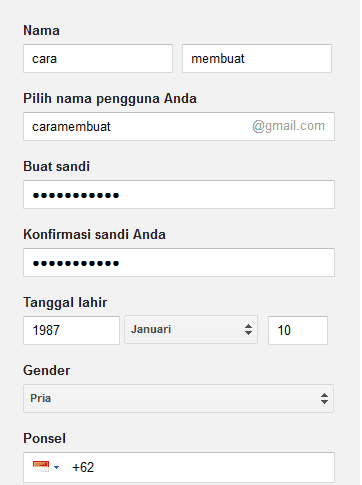Click the '@gmail.com' suffix text
Image resolution: width=362 pixels, height=485 pixels.
coord(288,126)
